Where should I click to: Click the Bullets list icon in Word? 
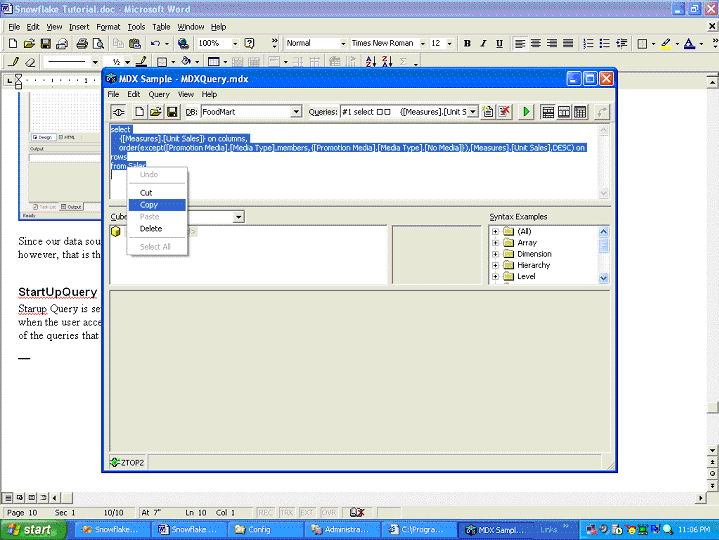click(605, 44)
